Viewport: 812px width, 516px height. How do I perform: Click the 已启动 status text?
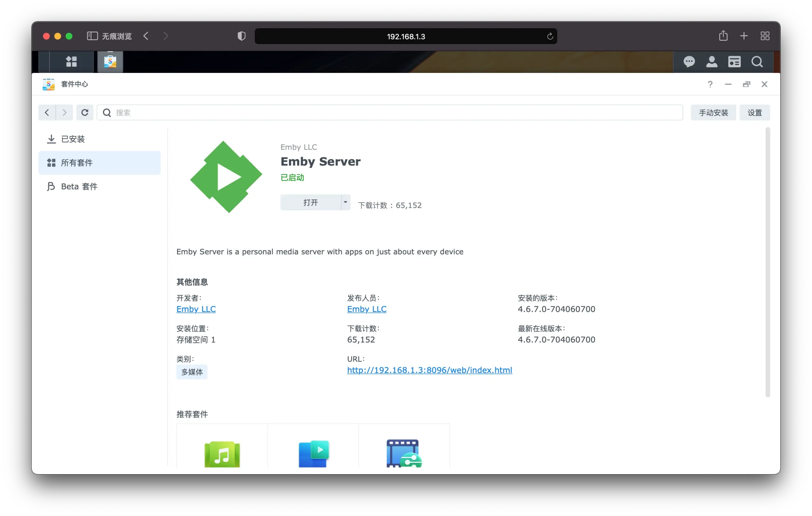click(x=292, y=177)
